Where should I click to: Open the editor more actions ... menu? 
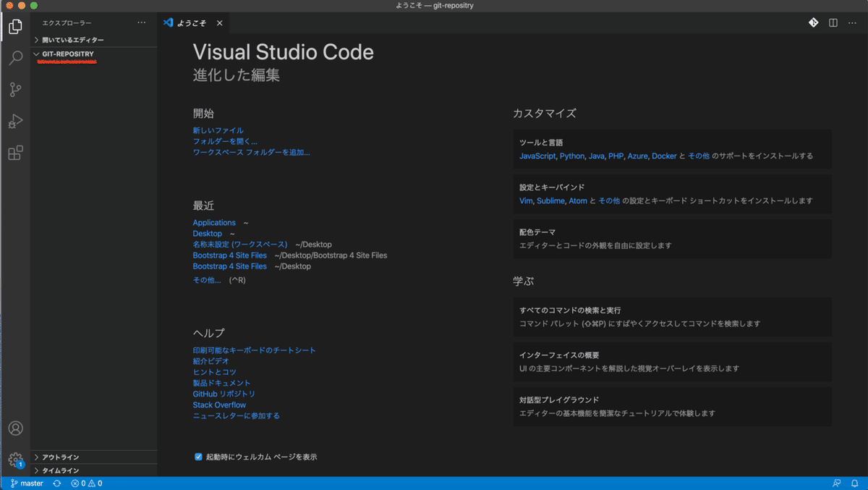click(x=852, y=22)
